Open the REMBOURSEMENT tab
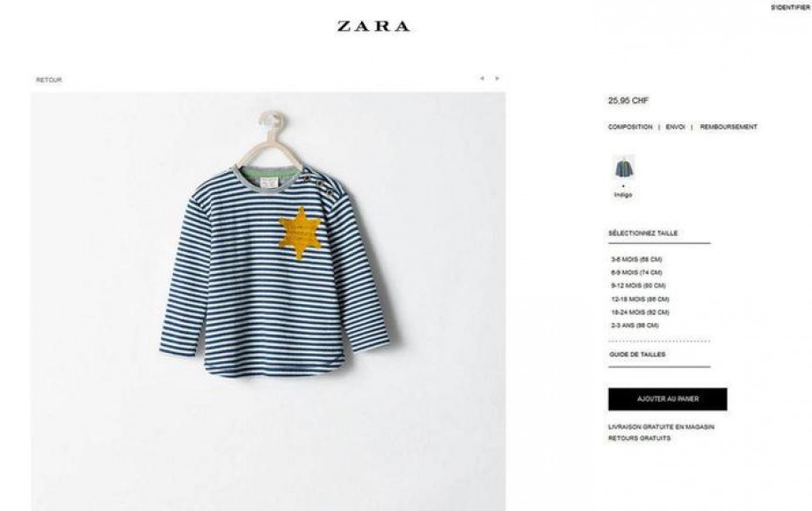This screenshot has height=511, width=812. (x=729, y=127)
